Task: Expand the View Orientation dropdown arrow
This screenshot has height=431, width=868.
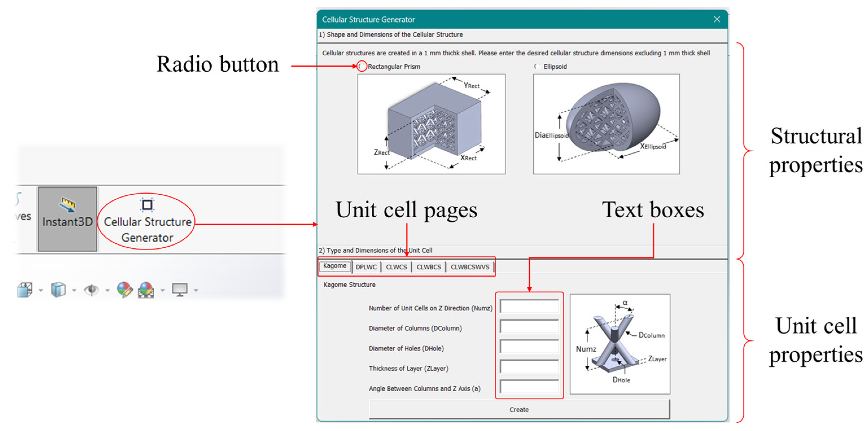Action: (x=41, y=290)
